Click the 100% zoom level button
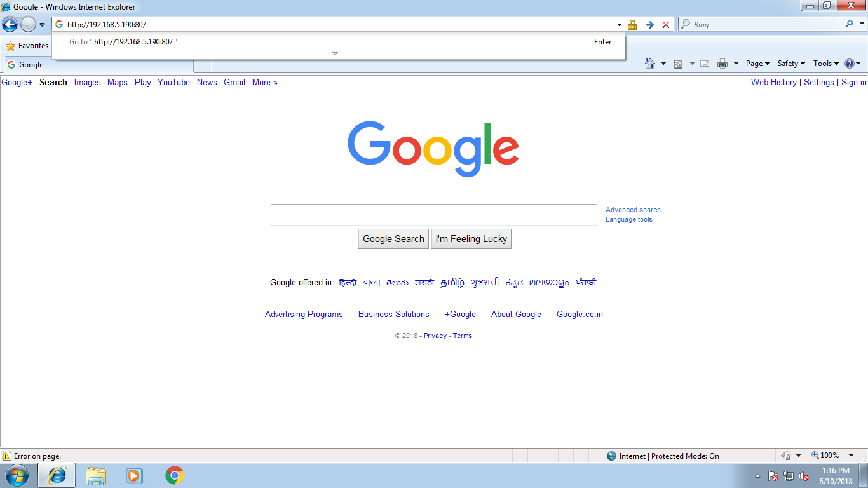868x488 pixels. coord(825,456)
